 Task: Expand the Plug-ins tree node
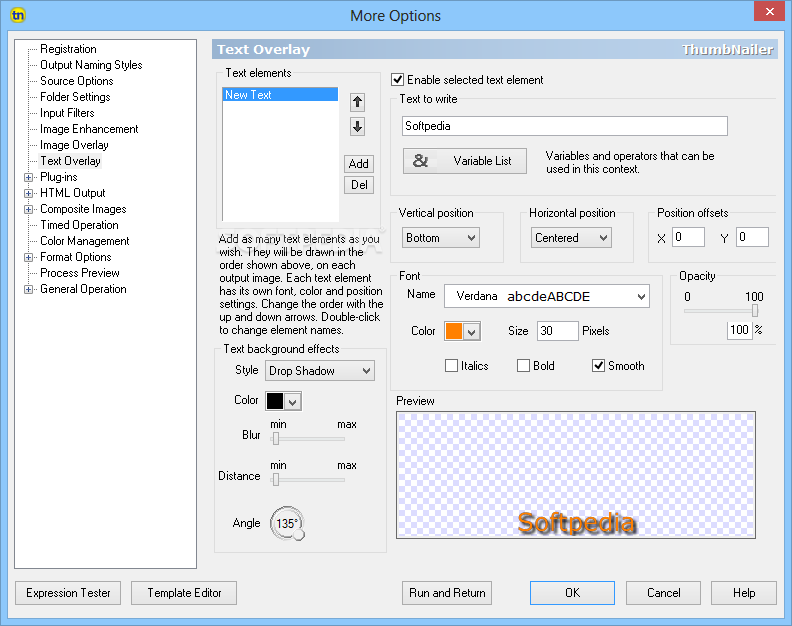[29, 177]
